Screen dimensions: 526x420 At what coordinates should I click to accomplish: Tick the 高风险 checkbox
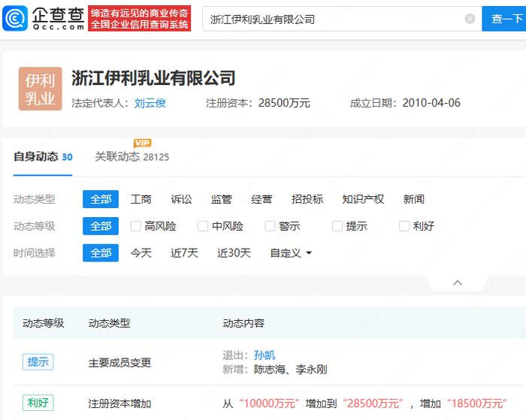point(136,226)
